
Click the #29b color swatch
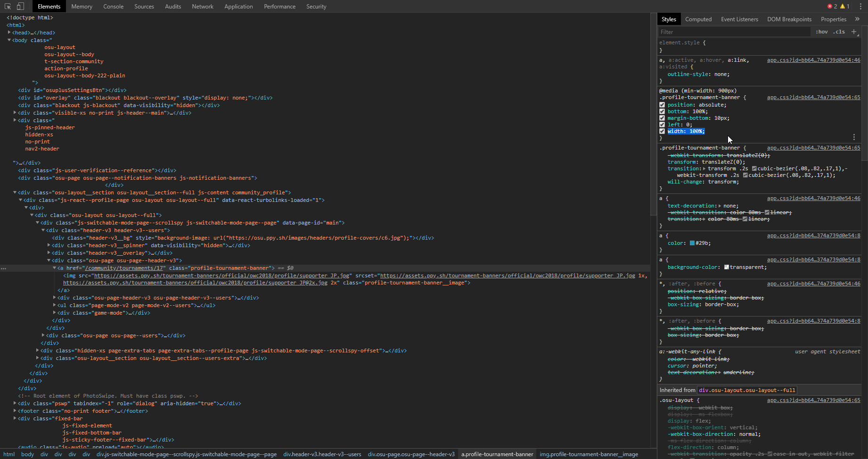pos(692,243)
